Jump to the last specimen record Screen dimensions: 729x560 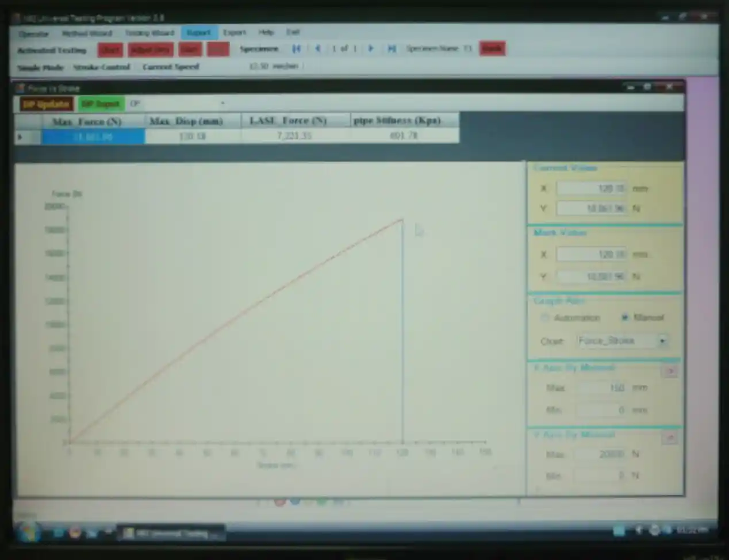392,49
